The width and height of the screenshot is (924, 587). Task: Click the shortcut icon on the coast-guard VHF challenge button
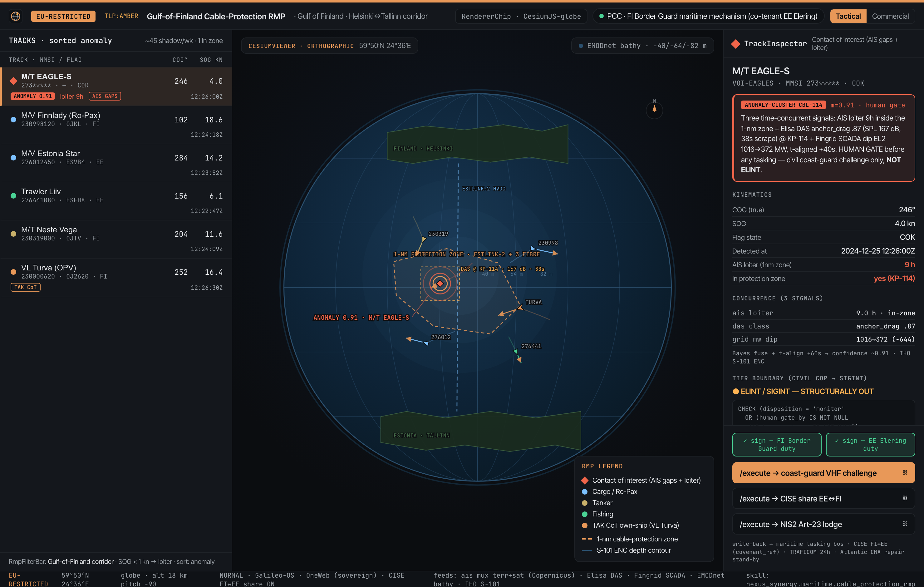click(x=905, y=473)
